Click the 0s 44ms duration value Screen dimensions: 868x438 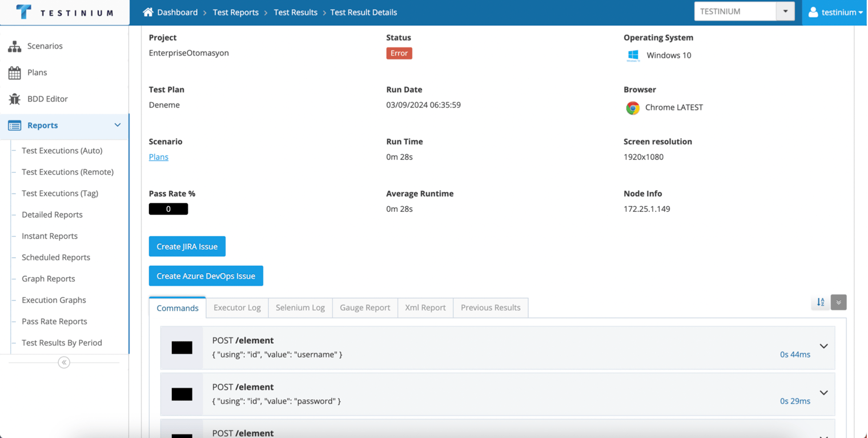click(795, 355)
